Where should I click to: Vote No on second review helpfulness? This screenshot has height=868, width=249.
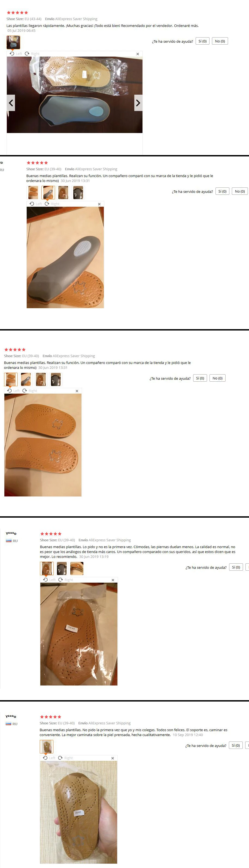pyautogui.click(x=240, y=191)
